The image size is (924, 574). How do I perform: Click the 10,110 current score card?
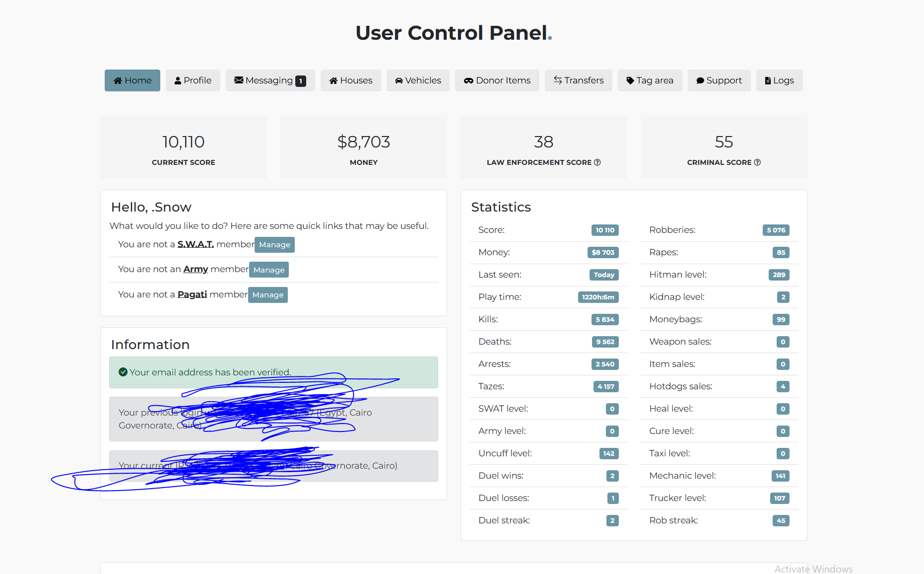tap(184, 147)
